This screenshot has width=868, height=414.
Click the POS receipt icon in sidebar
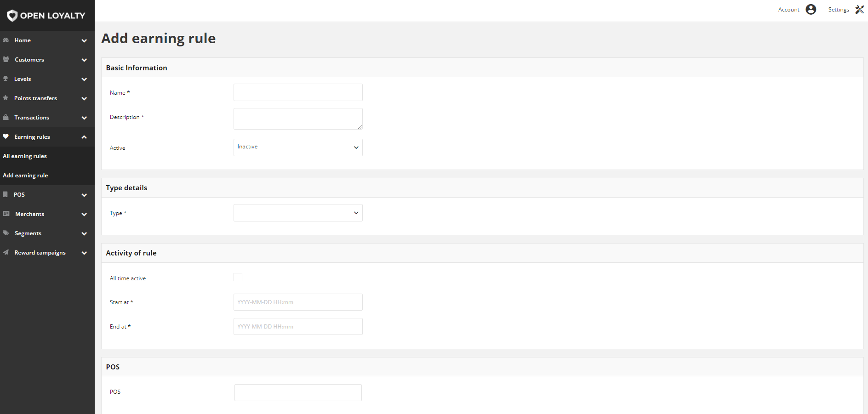click(5, 195)
